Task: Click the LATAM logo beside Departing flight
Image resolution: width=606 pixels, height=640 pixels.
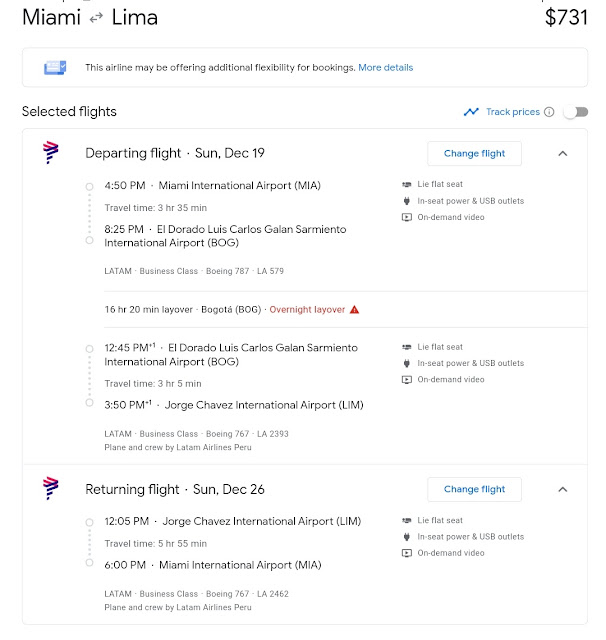Action: (x=51, y=153)
